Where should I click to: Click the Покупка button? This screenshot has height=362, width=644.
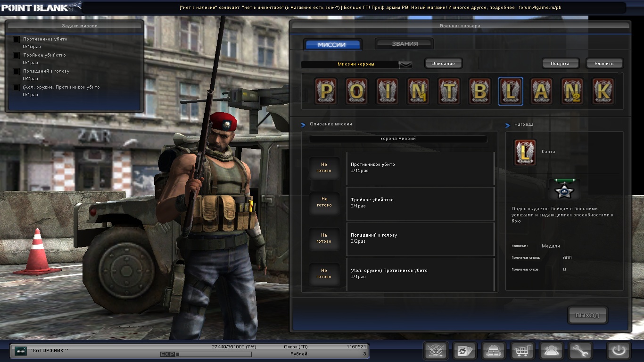(x=560, y=63)
